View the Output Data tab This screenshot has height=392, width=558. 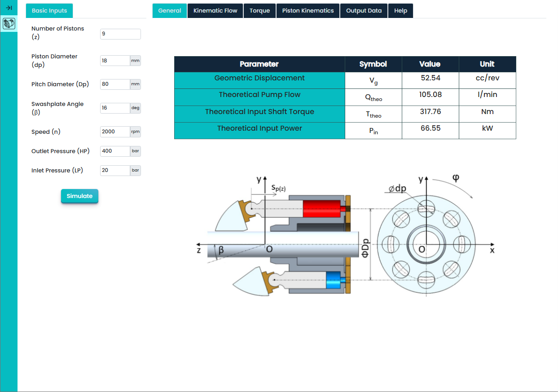[x=364, y=11]
